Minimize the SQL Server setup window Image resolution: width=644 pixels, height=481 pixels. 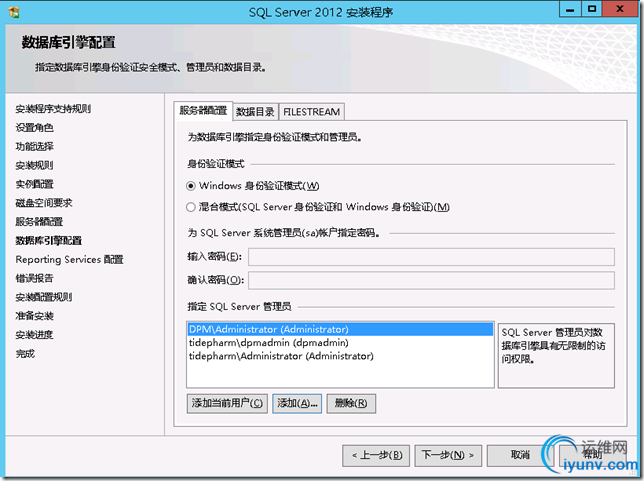[570, 9]
